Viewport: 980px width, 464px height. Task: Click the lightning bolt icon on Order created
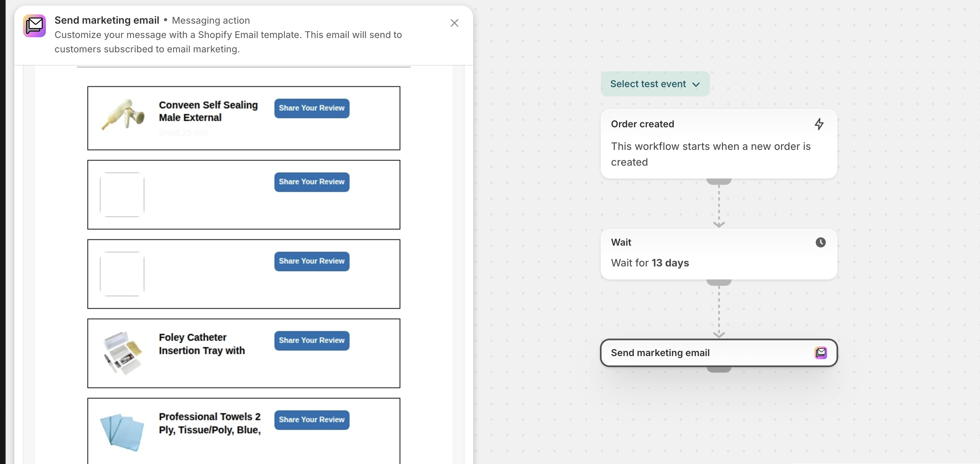[819, 124]
